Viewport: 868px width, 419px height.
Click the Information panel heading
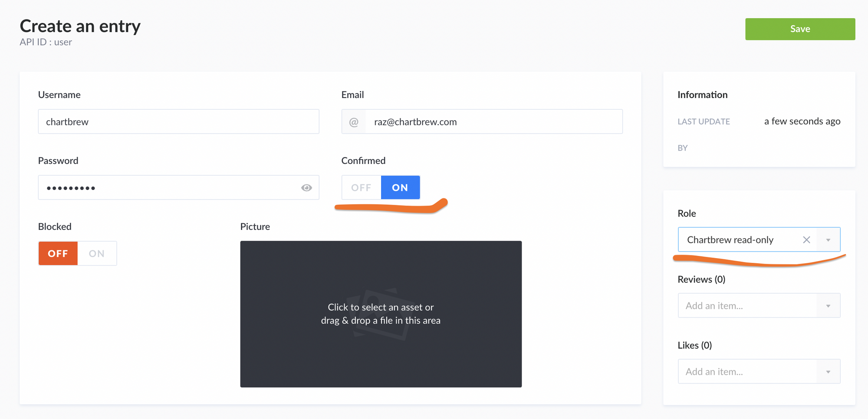tap(702, 95)
